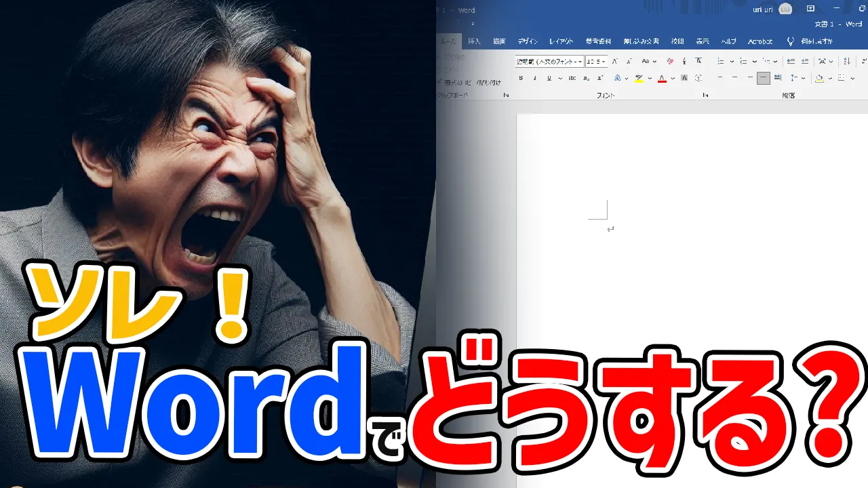Increase font size with the grow icon

click(x=614, y=62)
